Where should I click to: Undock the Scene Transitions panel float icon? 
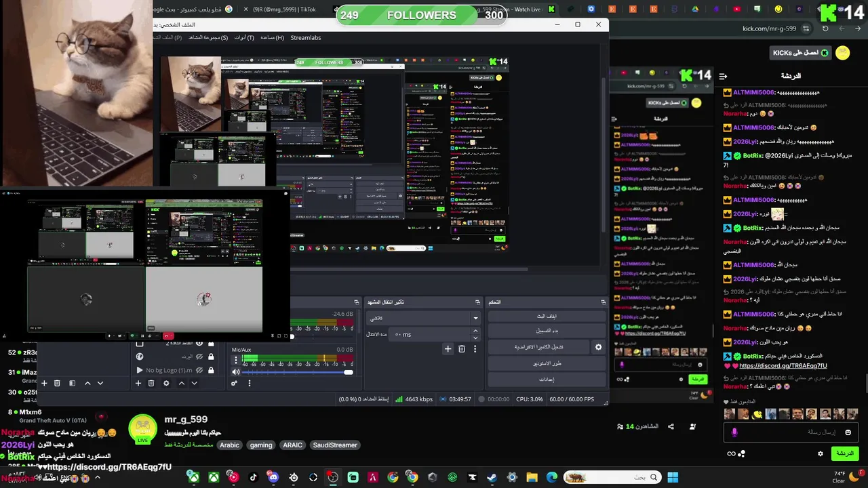[x=478, y=302]
